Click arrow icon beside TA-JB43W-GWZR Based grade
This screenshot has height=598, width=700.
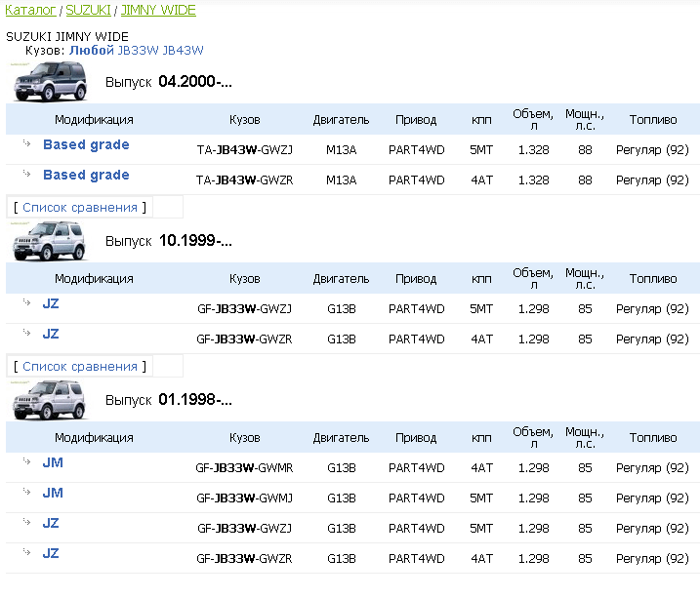(x=26, y=174)
